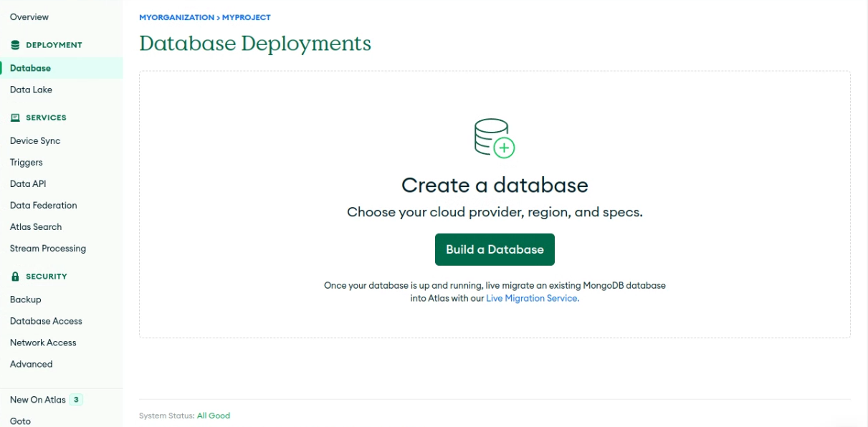Open Database Access page
The height and width of the screenshot is (427, 868).
pyautogui.click(x=46, y=321)
